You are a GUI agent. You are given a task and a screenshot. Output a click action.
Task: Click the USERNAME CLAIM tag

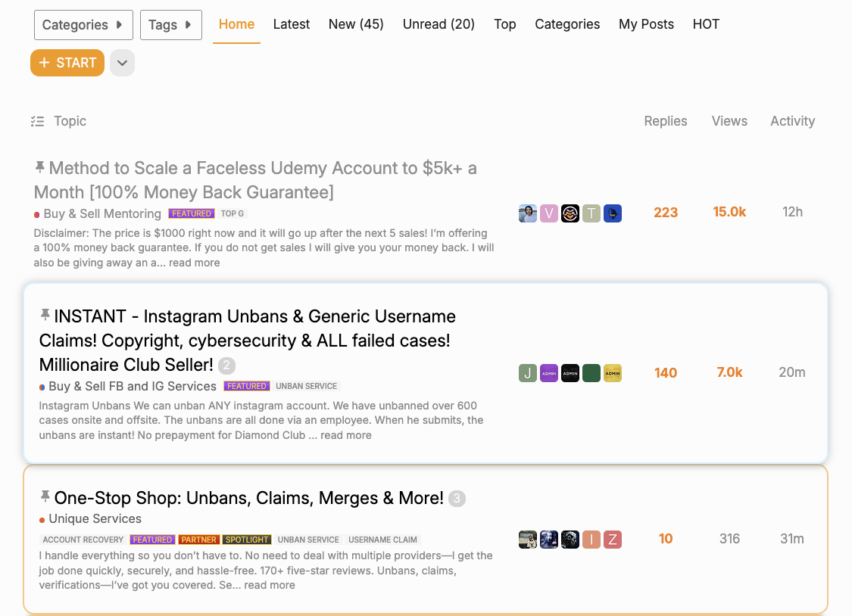(x=382, y=540)
